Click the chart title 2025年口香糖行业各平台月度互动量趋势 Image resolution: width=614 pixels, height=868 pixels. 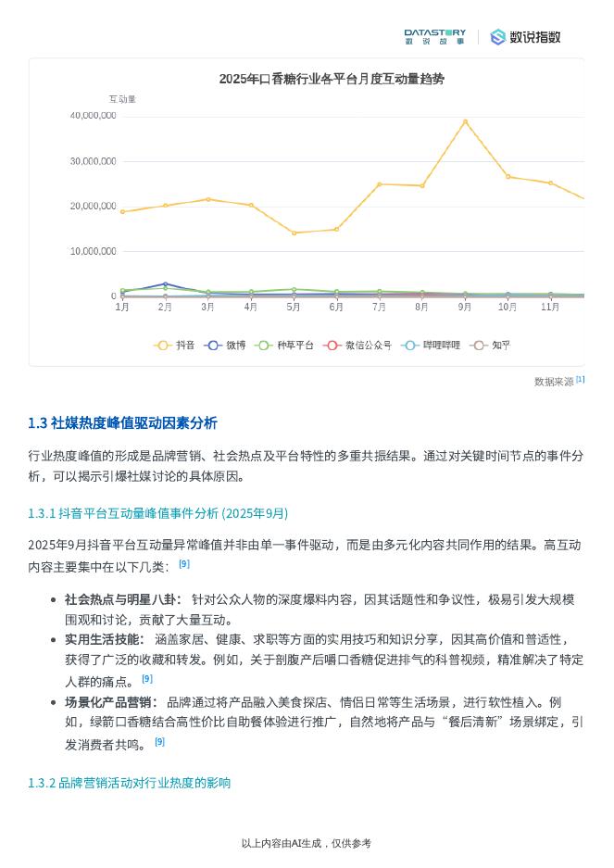coord(332,79)
